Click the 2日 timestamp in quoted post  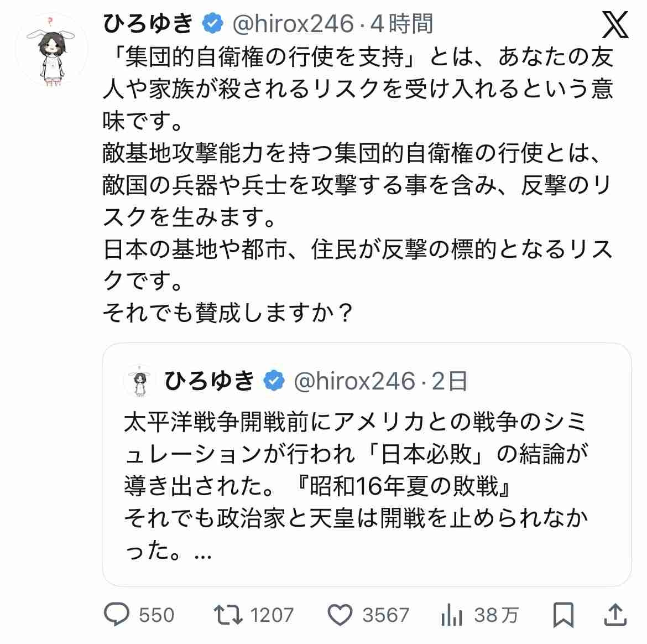(448, 381)
